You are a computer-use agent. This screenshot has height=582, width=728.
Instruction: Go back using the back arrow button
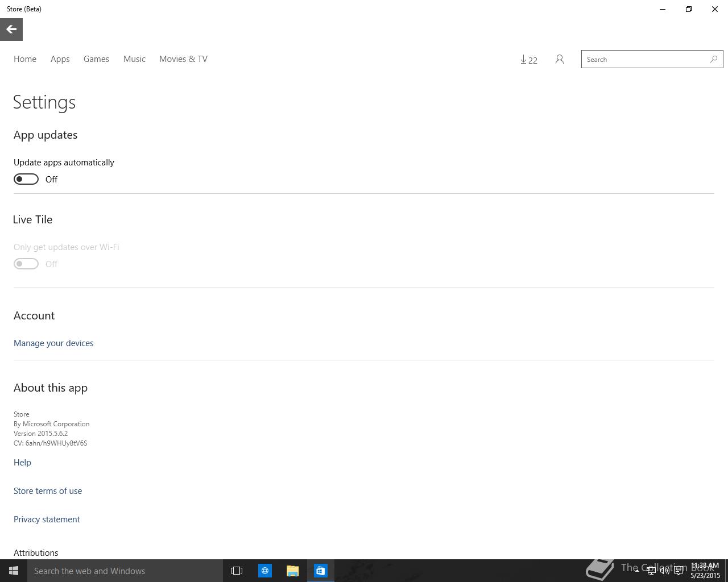click(11, 30)
